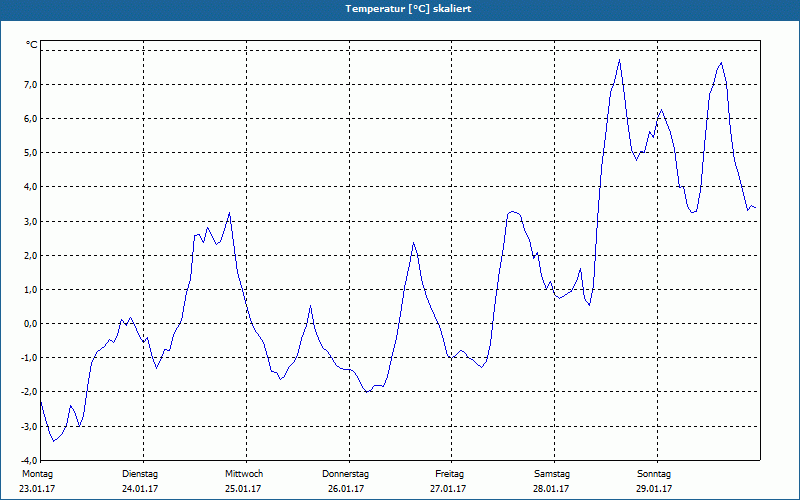The image size is (800, 500).
Task: Click the 7,0 y-axis label
Action: [31, 85]
